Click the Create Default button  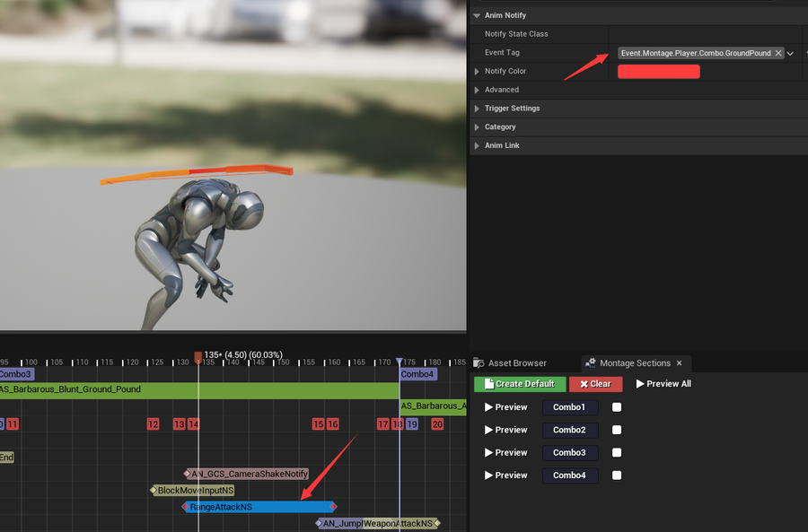[520, 384]
